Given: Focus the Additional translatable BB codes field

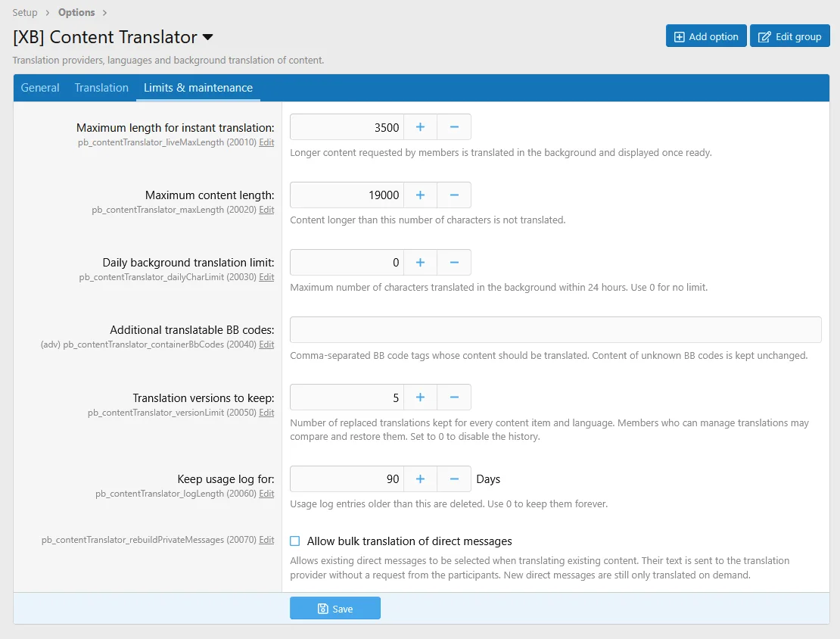Looking at the screenshot, I should click(555, 329).
